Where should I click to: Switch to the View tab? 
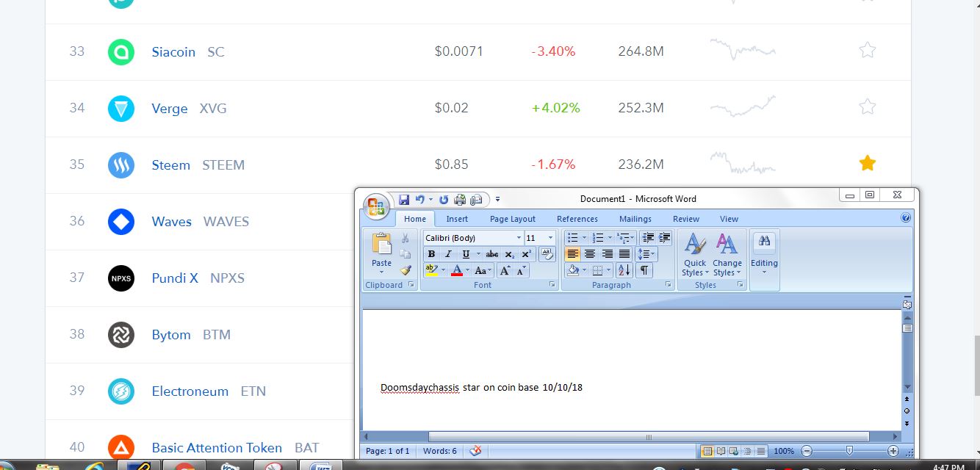pos(729,219)
